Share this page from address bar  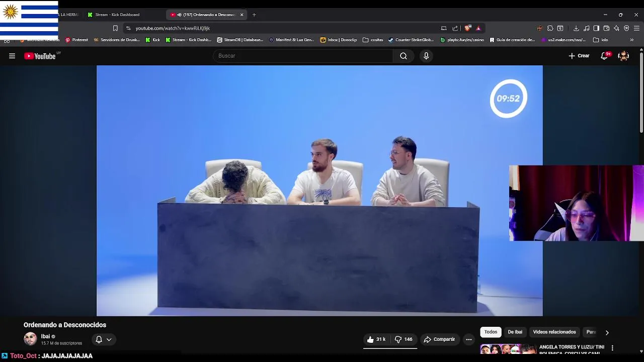coord(455,28)
